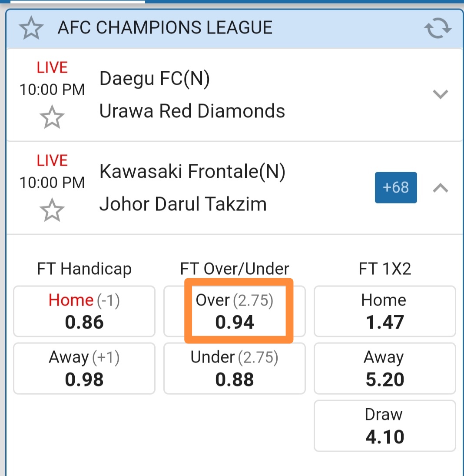
Task: Pick Under 2.75 odds 0.88
Action: [x=235, y=369]
